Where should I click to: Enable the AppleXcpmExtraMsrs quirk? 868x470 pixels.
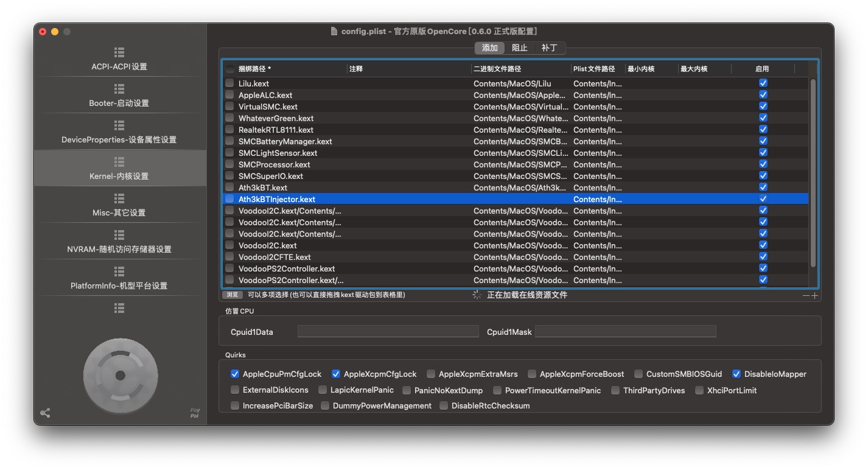tap(431, 374)
